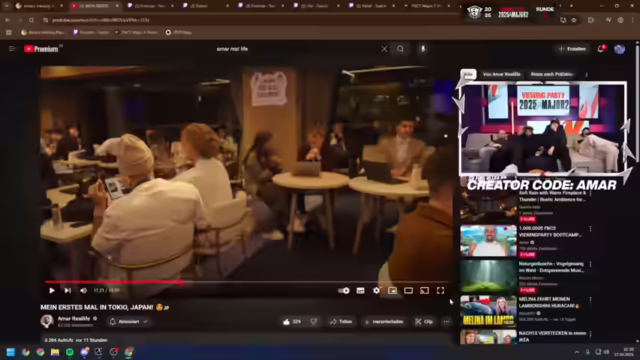
Task: Open video player settings gear
Action: tap(376, 291)
